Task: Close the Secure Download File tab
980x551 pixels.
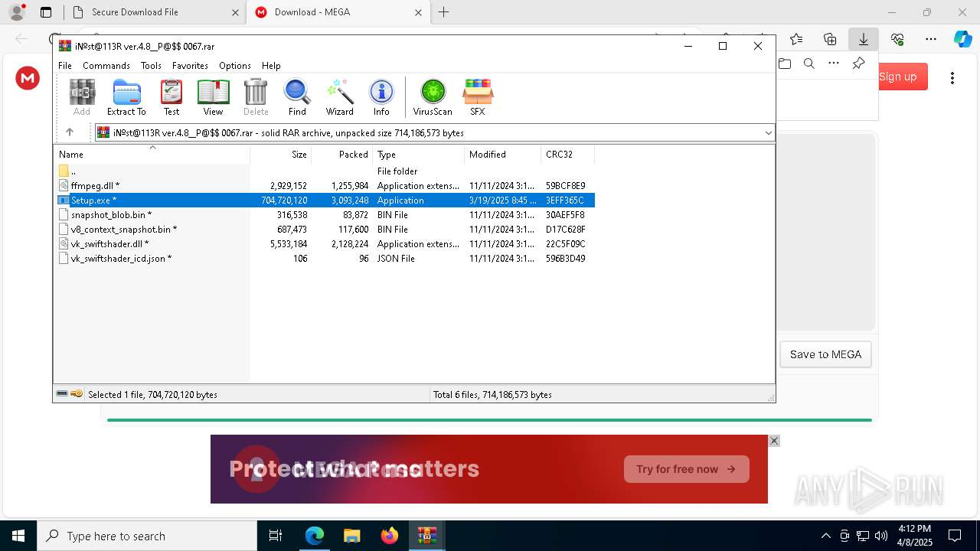Action: (235, 12)
